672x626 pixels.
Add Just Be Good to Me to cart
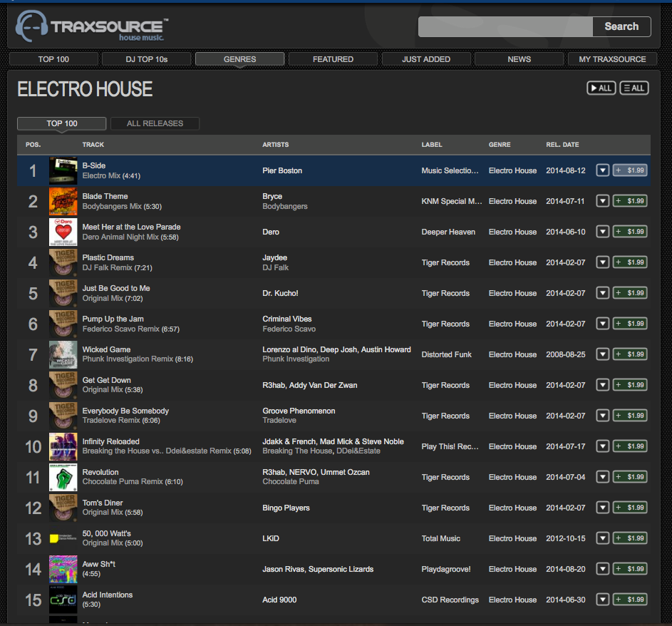pos(629,293)
